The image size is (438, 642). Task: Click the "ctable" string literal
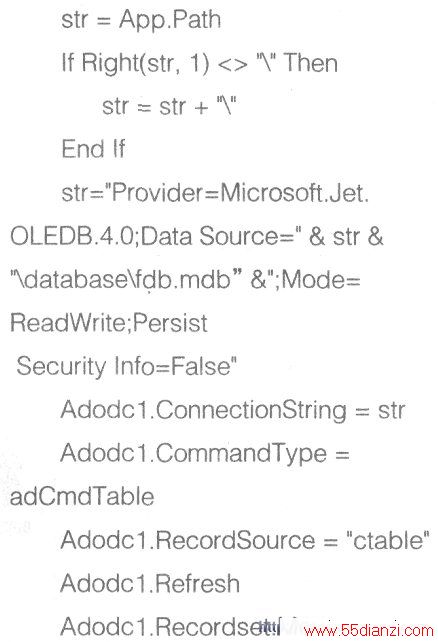click(388, 539)
